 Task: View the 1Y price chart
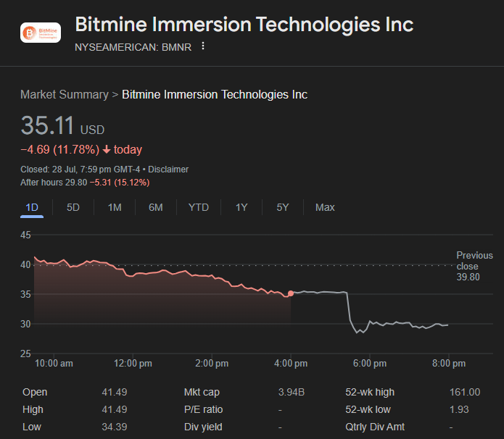[241, 207]
